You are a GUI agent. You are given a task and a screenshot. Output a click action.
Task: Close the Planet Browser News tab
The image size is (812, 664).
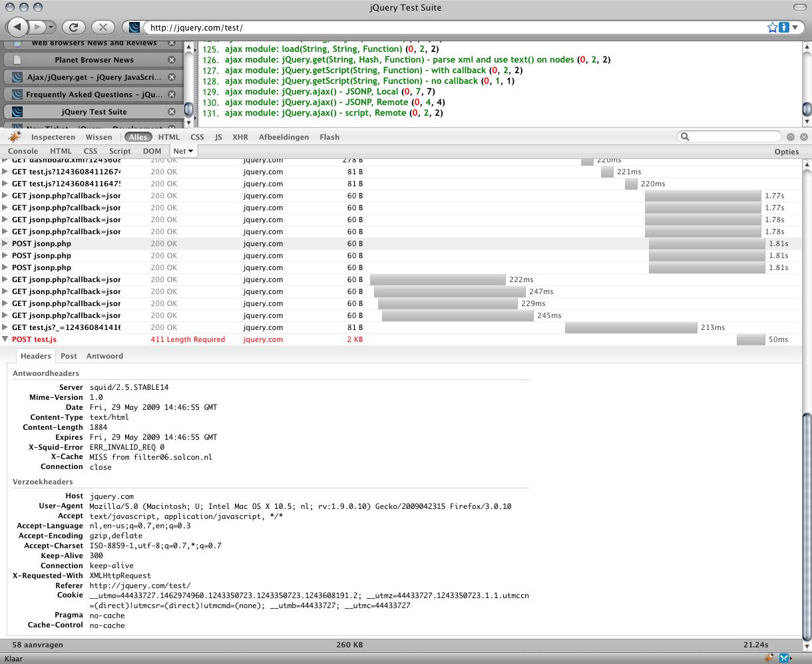[x=172, y=60]
